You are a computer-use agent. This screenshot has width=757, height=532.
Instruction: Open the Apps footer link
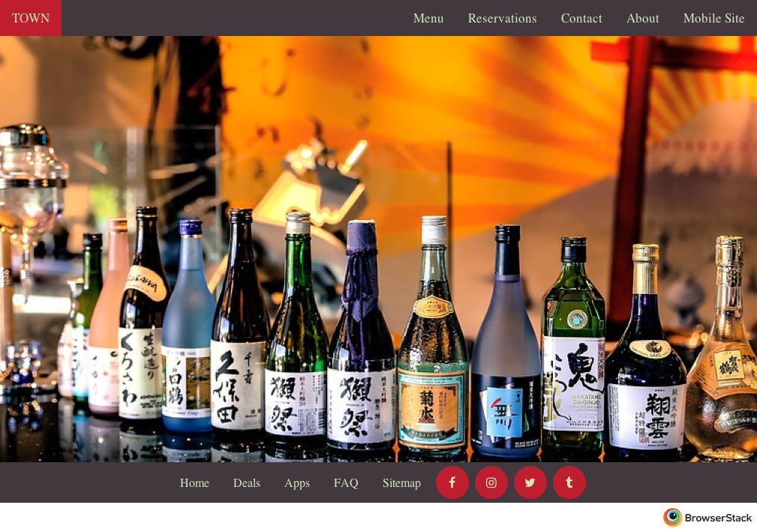tap(297, 483)
